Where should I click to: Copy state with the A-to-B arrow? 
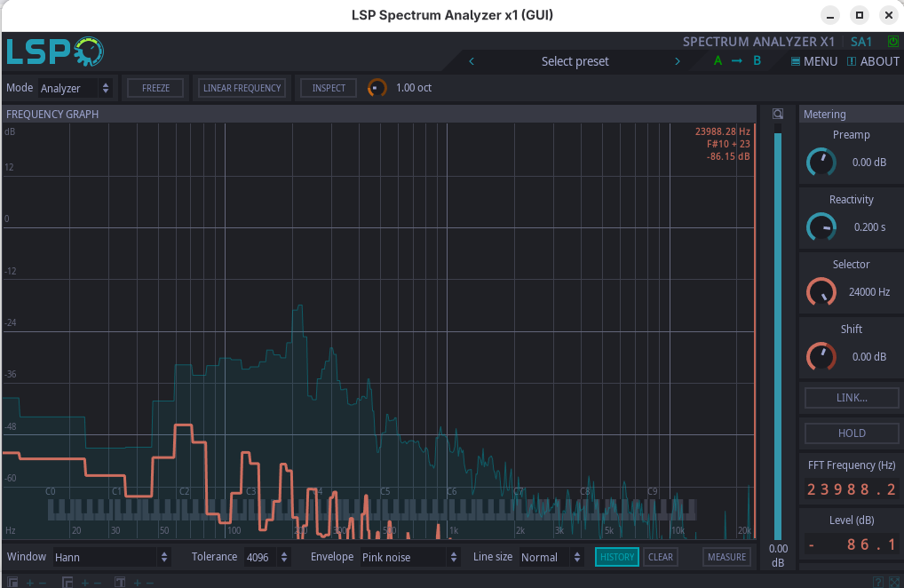pos(737,61)
